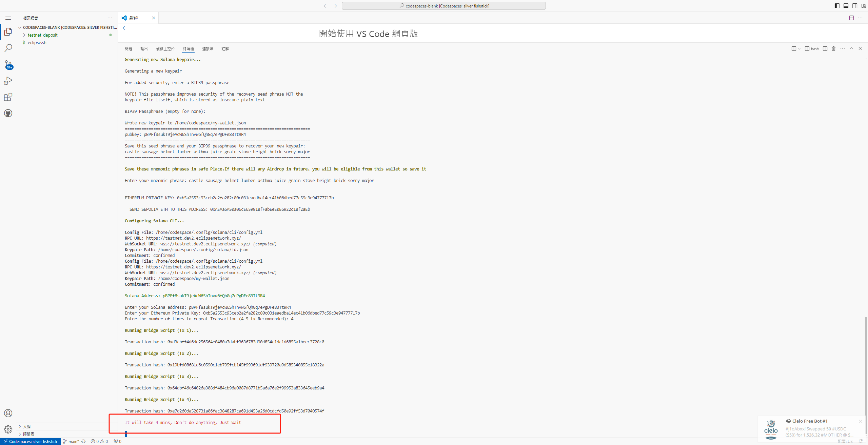
Task: Click the https://testnet.dev2.eclipsenetwork.xyz/ RPC URL first occurrence
Action: click(x=194, y=238)
